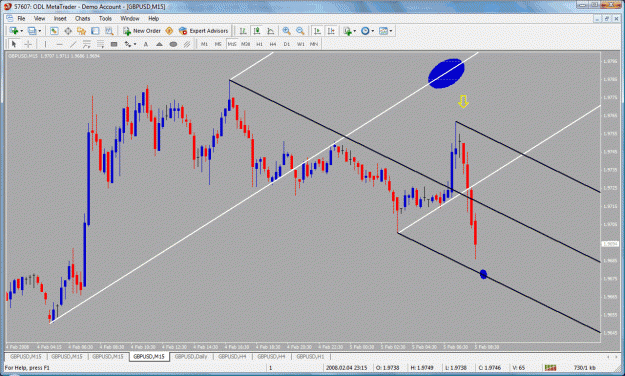Switch to the GBPUSD,H1 chart tab
This screenshot has width=625, height=376.
(x=311, y=356)
